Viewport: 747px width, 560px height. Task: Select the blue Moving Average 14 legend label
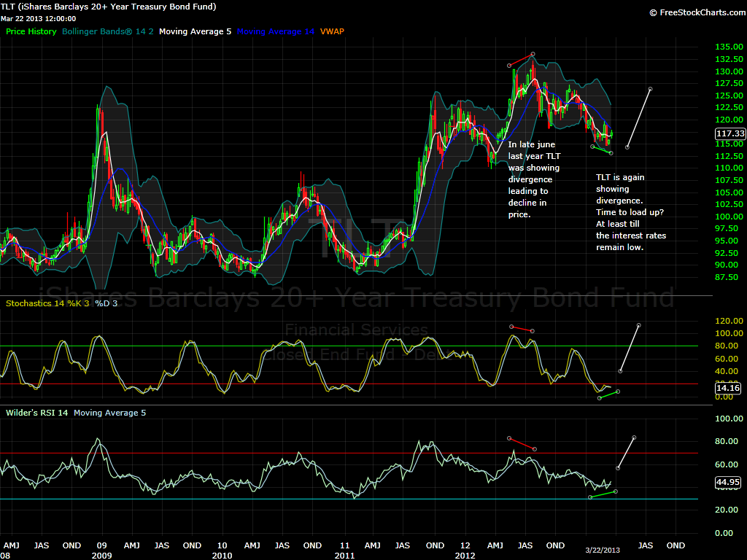click(x=275, y=31)
